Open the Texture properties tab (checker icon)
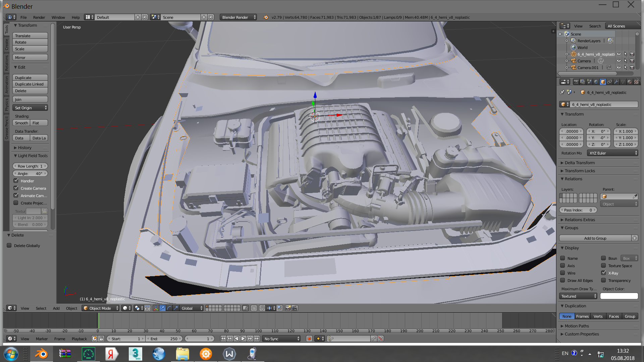Viewport: 644px width, 362px height. click(636, 82)
